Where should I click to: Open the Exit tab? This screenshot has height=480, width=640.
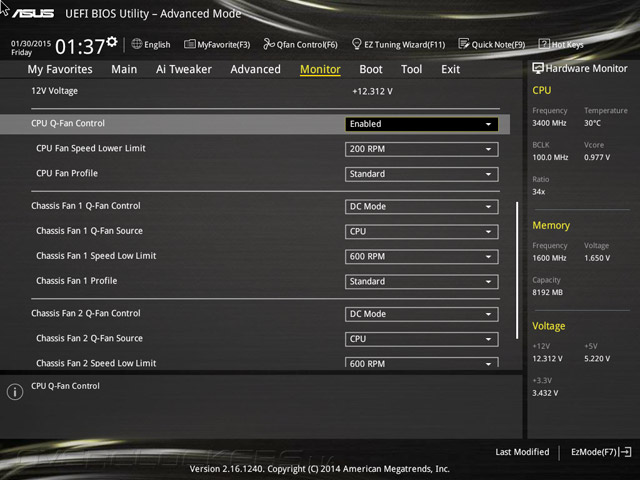(451, 69)
